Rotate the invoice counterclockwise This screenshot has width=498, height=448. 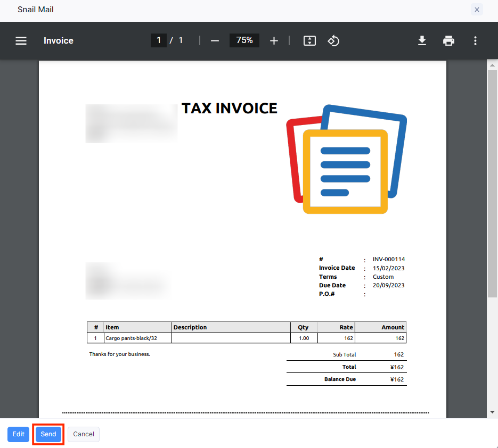(x=333, y=41)
